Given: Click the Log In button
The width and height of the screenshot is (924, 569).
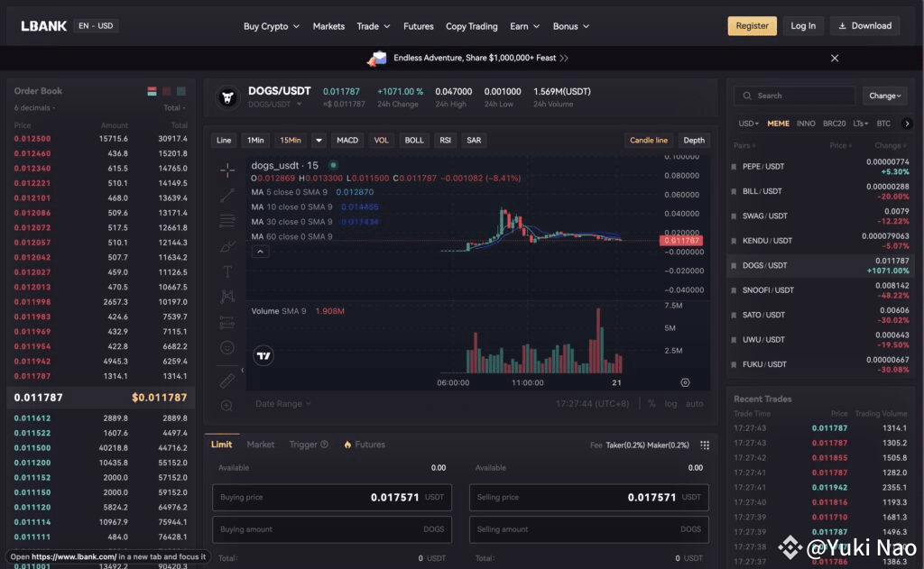Looking at the screenshot, I should pyautogui.click(x=803, y=26).
